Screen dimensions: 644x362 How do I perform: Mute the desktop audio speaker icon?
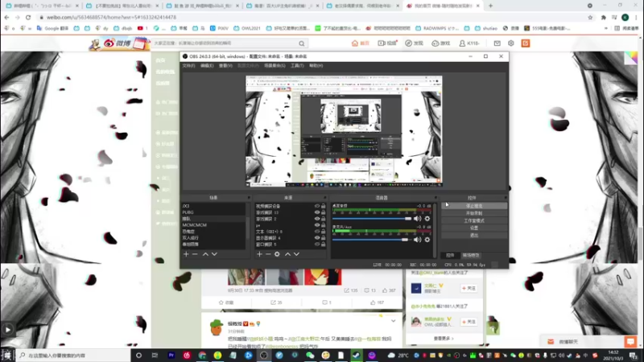point(417,219)
